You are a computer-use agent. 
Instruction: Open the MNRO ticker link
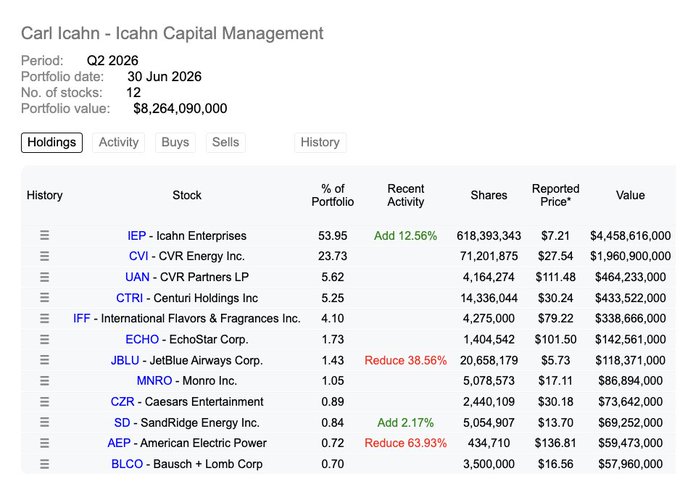coord(154,381)
